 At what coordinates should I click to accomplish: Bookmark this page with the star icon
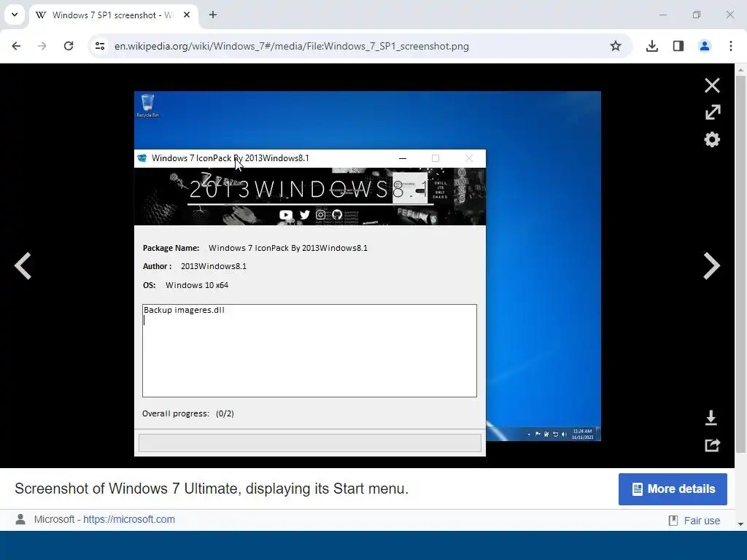pos(616,46)
